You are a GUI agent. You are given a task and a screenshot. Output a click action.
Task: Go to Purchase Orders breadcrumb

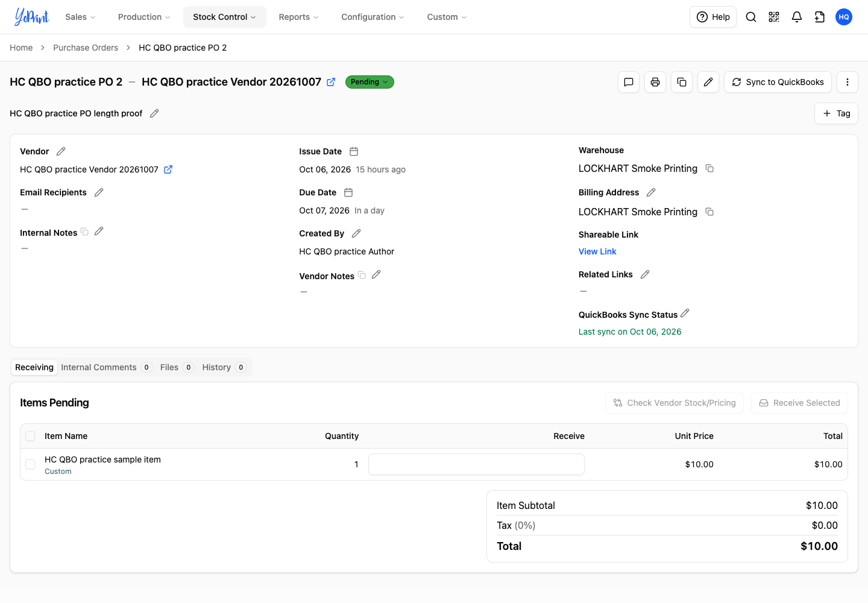86,48
